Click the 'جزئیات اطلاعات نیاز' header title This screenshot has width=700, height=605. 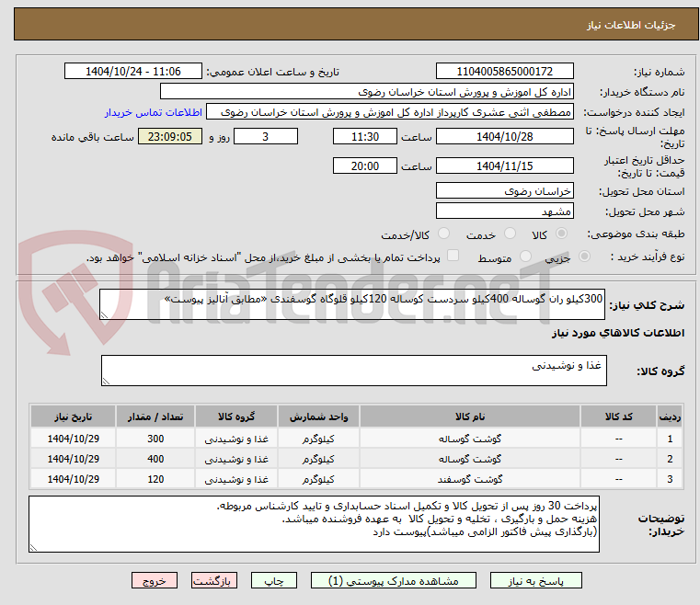630,25
